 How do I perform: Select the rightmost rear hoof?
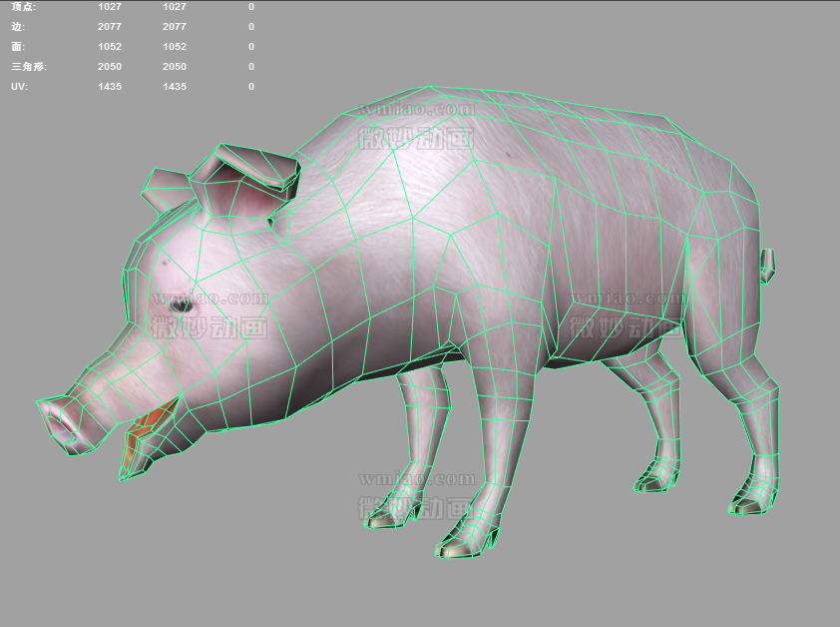(753, 499)
